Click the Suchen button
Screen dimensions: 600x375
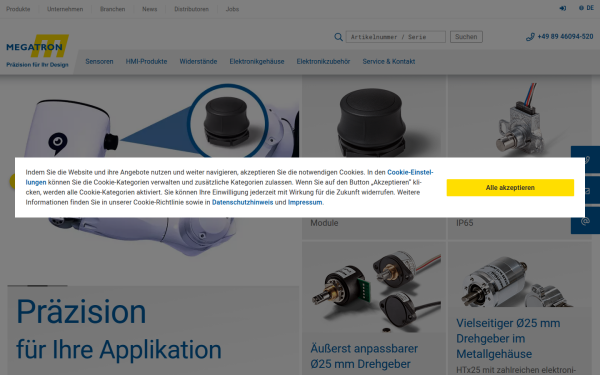[466, 37]
